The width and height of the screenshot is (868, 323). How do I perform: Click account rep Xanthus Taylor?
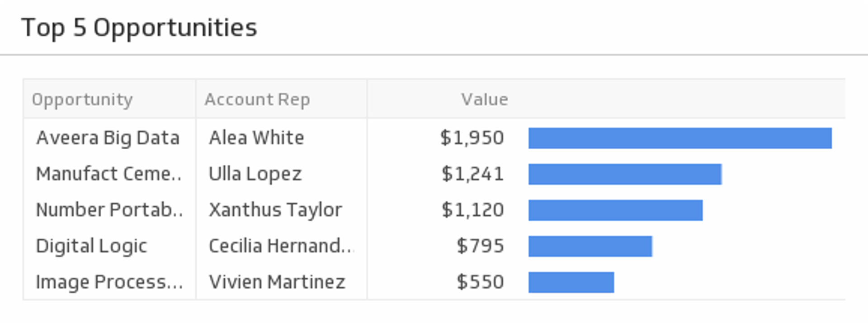tap(275, 210)
